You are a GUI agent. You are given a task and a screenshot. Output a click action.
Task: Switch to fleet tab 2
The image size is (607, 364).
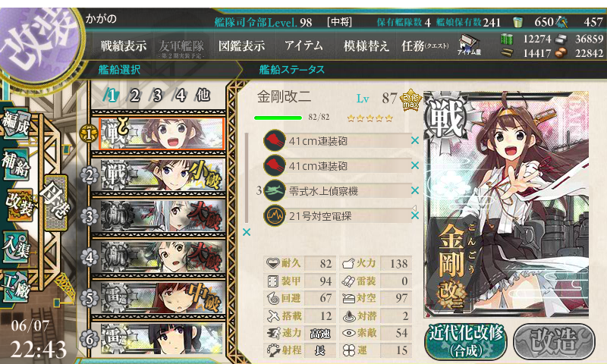[134, 95]
